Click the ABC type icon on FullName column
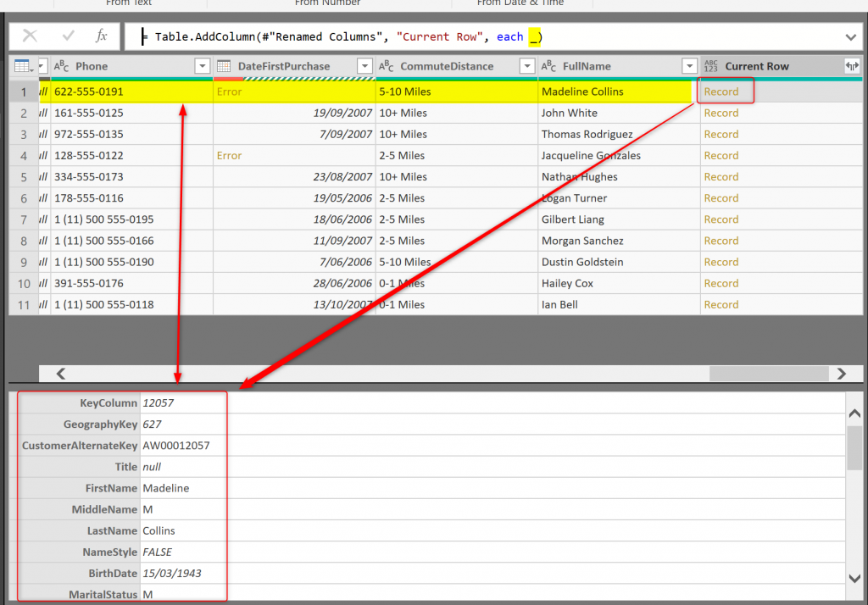The height and width of the screenshot is (605, 868). click(548, 66)
